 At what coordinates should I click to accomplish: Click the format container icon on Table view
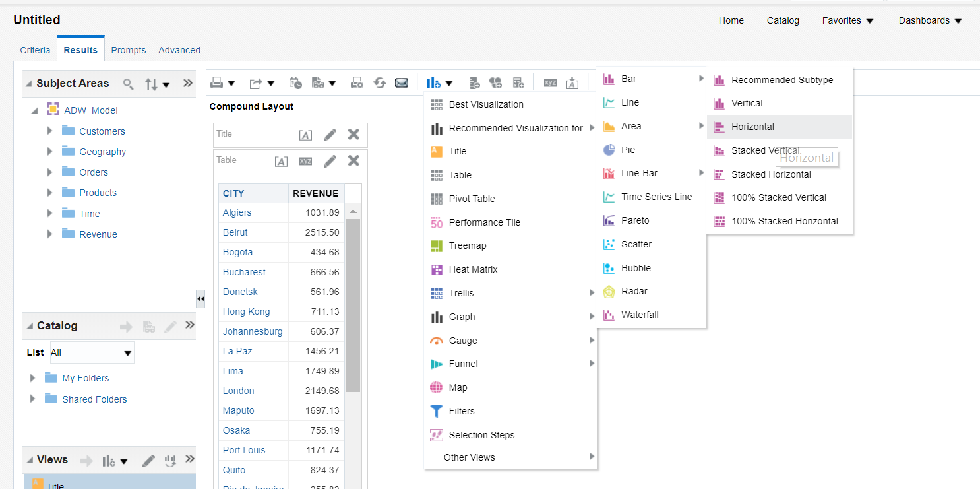[281, 162]
